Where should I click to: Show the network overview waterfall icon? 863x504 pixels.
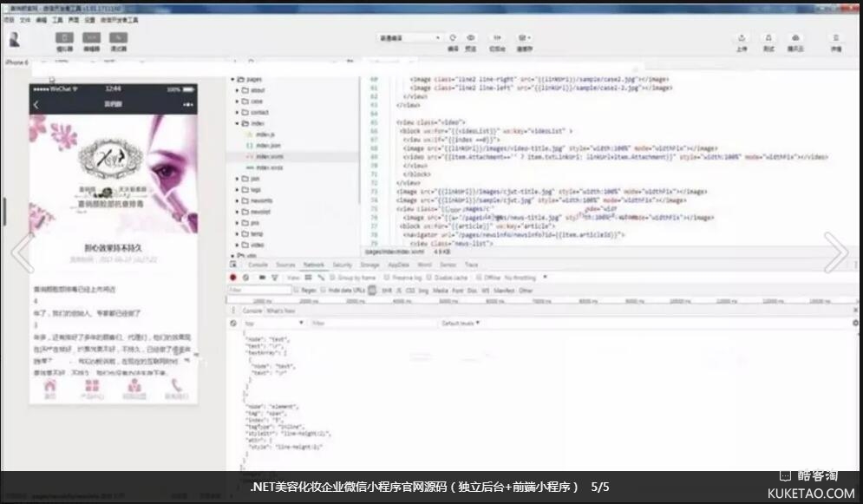click(x=321, y=278)
